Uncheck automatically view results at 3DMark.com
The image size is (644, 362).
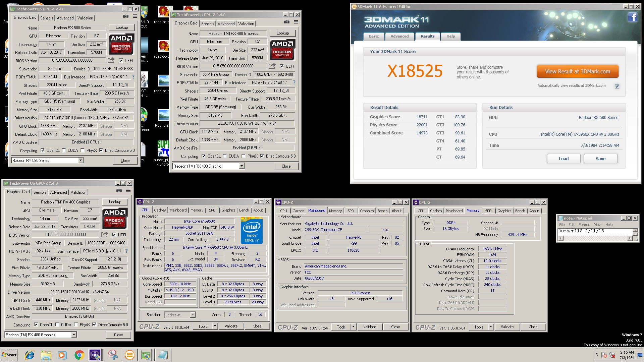[617, 86]
